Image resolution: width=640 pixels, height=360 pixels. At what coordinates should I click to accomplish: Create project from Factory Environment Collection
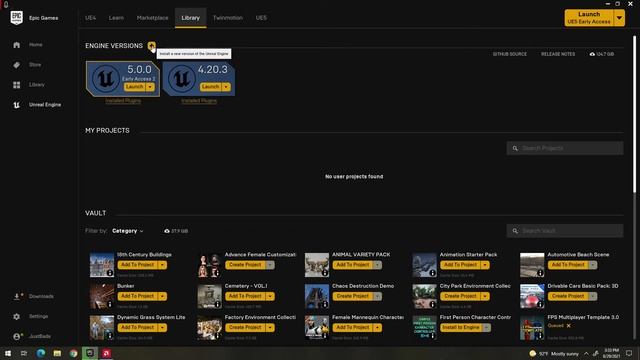[x=245, y=327]
